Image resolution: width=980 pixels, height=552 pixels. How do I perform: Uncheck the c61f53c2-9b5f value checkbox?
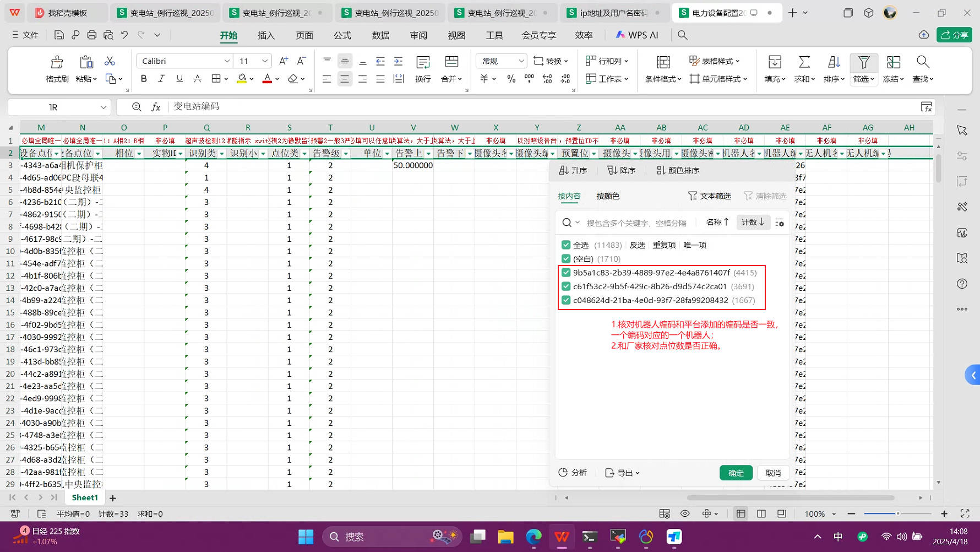pyautogui.click(x=566, y=286)
